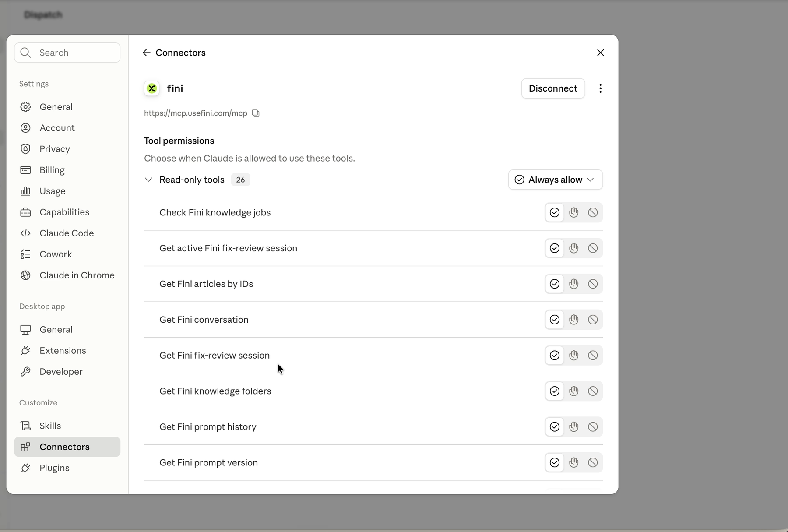Open Cowork settings
The image size is (788, 532).
(67, 254)
